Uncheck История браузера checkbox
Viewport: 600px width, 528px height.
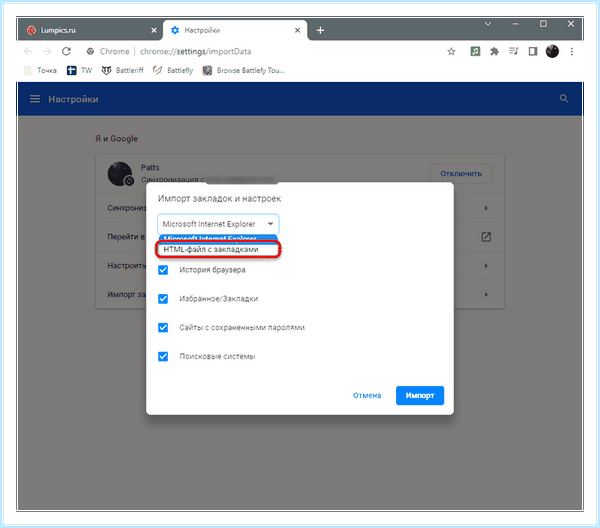point(163,270)
